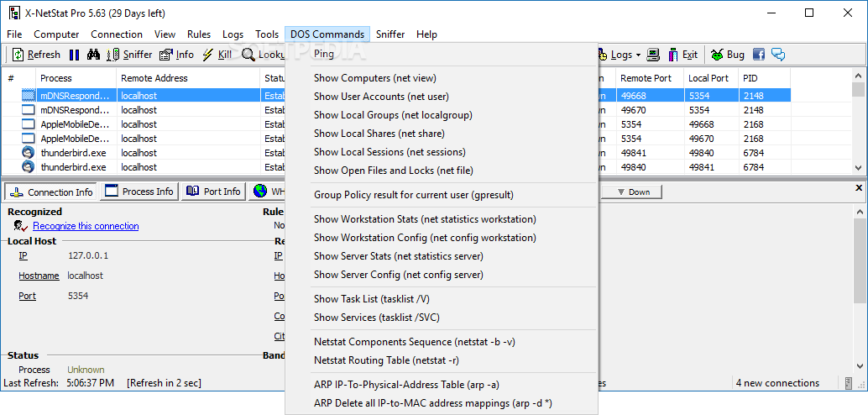Click the computer monitor toolbar icon
The image size is (868, 415).
(654, 55)
